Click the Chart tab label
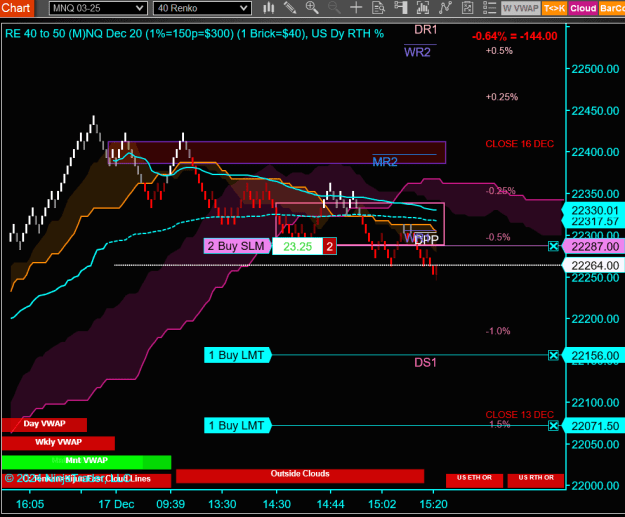 [x=17, y=8]
